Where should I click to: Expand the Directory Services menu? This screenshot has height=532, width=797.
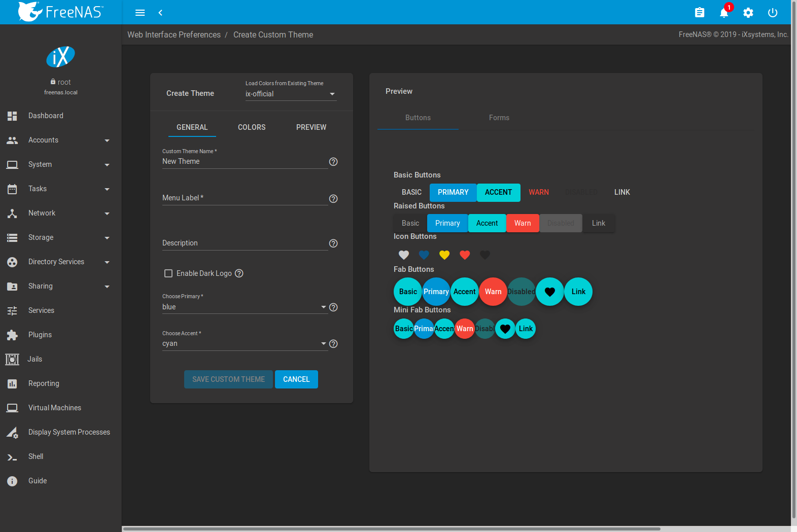[x=61, y=262]
